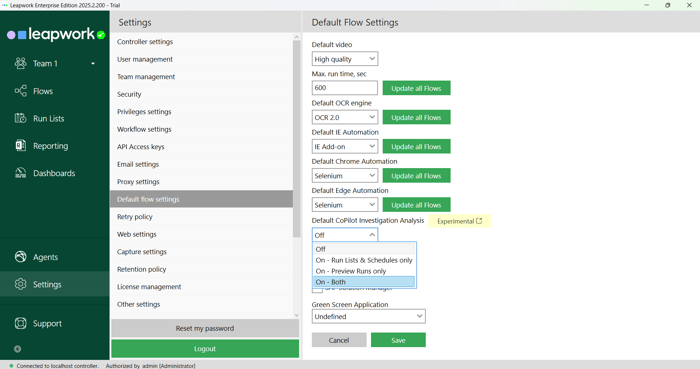Click the Reporting icon in sidebar
The height and width of the screenshot is (369, 700).
coord(21,145)
